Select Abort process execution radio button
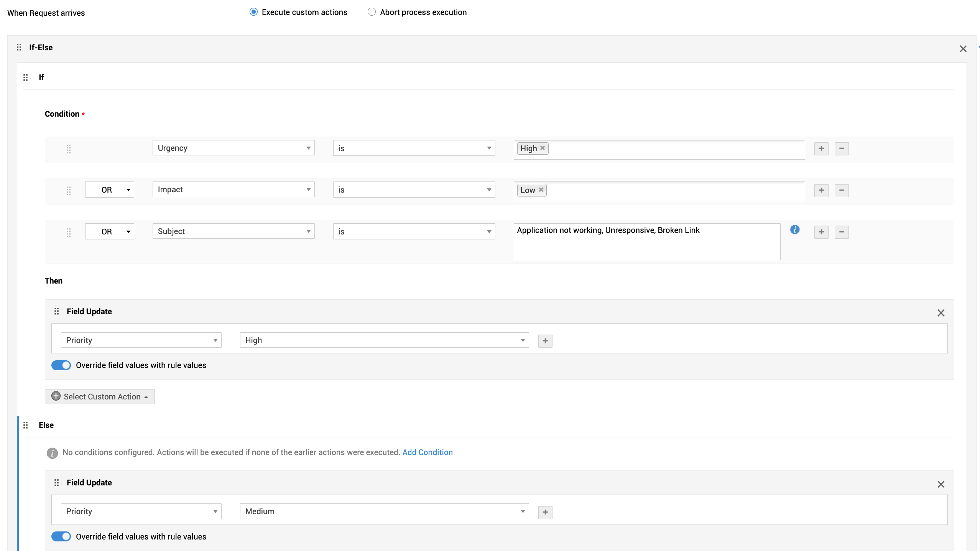 [372, 12]
